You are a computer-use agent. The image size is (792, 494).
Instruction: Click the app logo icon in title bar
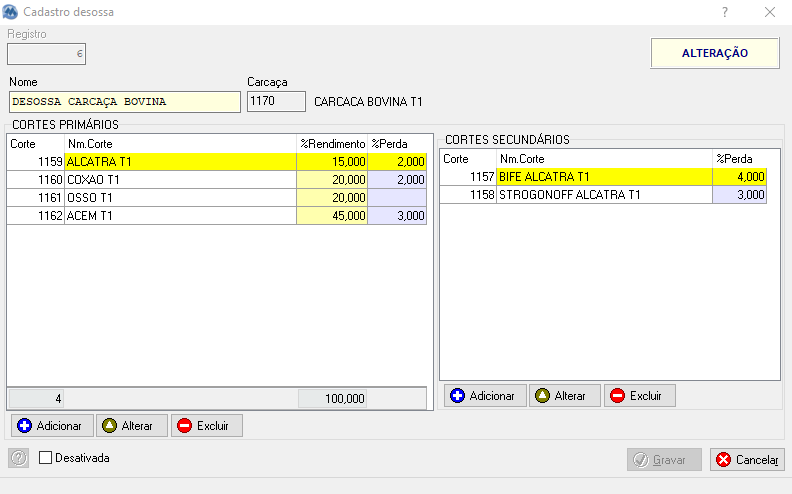click(10, 12)
